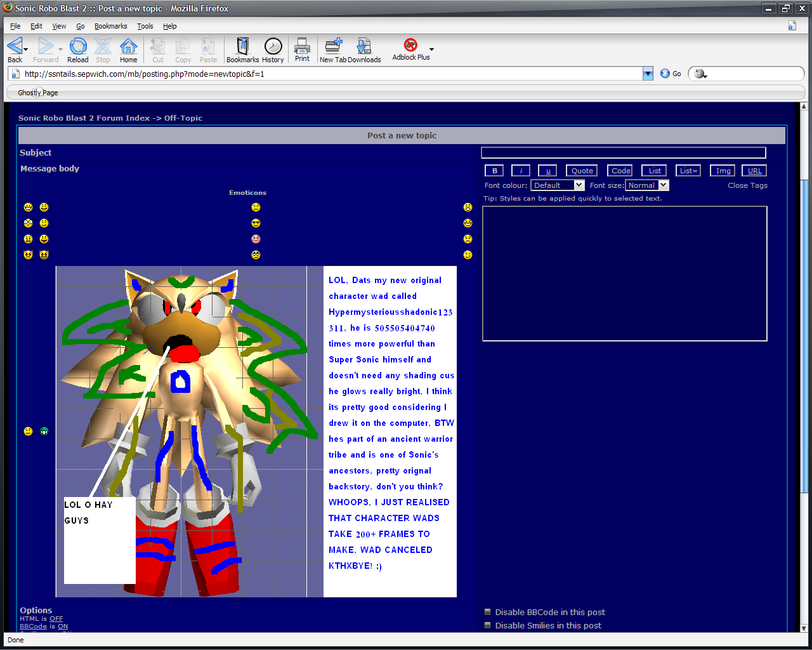
Task: Go to the Home page icon
Action: coord(128,47)
